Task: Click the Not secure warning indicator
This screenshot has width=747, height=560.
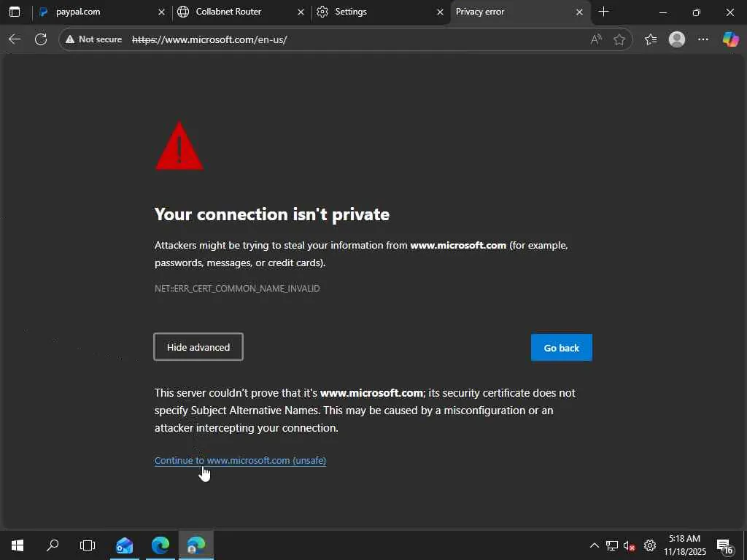Action: point(94,39)
